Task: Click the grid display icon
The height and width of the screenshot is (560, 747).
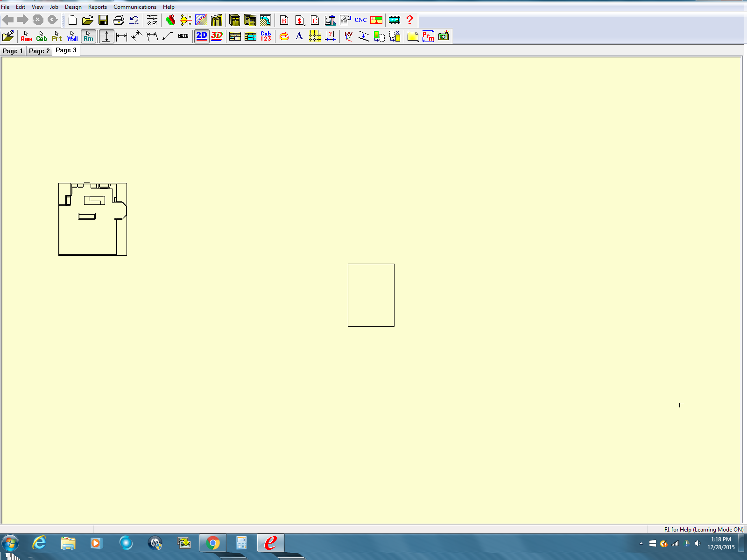Action: coord(315,36)
